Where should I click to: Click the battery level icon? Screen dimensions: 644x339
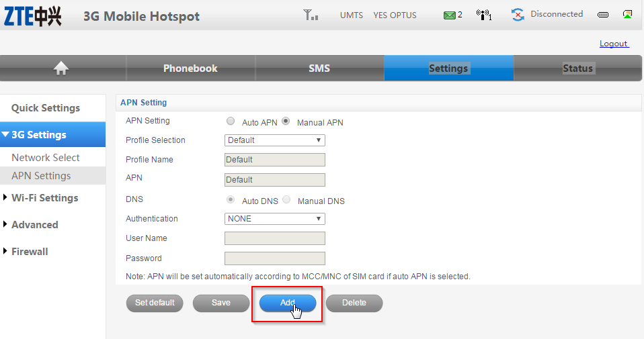pos(603,15)
